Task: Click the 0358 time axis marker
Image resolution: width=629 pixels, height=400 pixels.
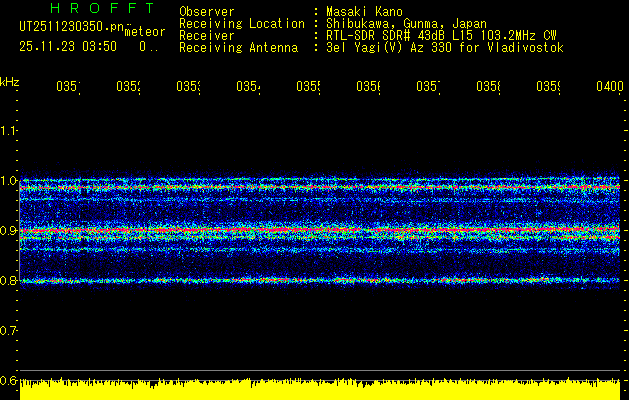Action: 488,86
